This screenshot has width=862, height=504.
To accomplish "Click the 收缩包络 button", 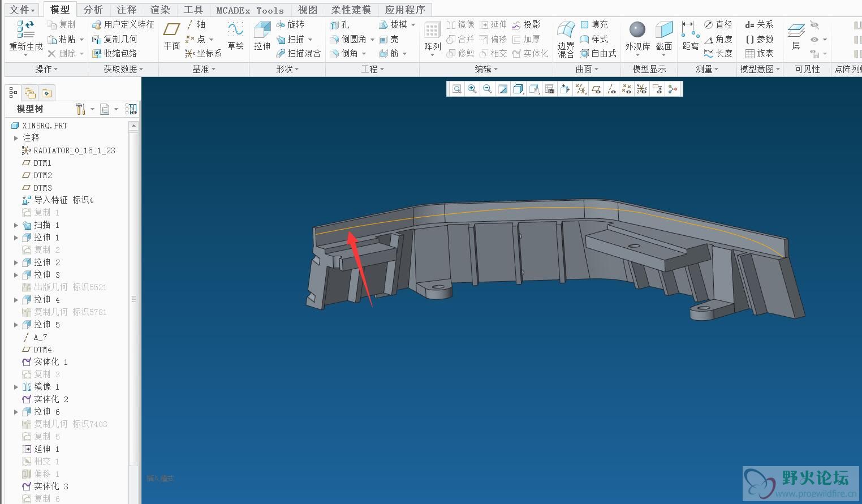I will 115,53.
